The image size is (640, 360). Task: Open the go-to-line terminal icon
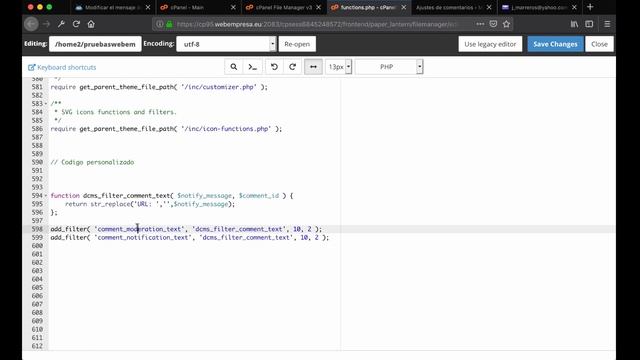click(x=253, y=67)
